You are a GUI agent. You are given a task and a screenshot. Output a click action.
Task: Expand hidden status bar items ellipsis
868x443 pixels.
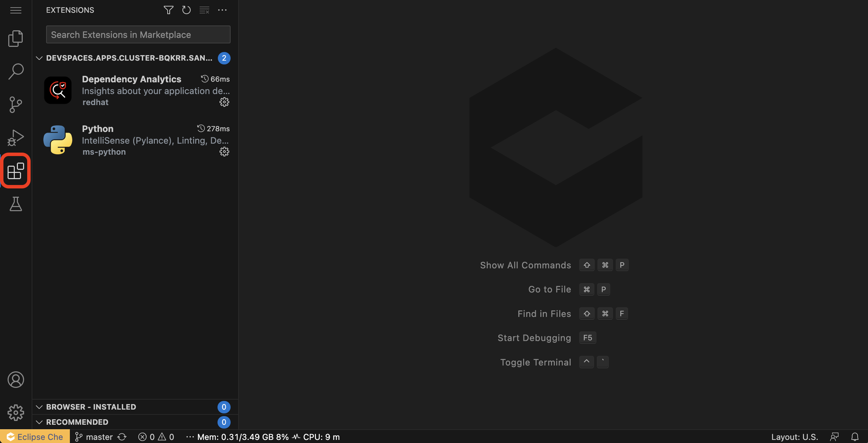(x=190, y=437)
